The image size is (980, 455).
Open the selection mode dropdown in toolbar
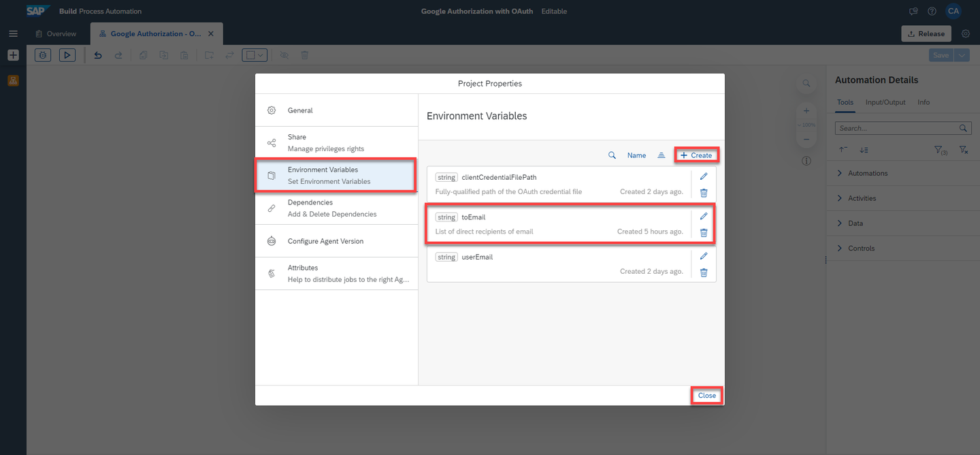click(x=255, y=55)
